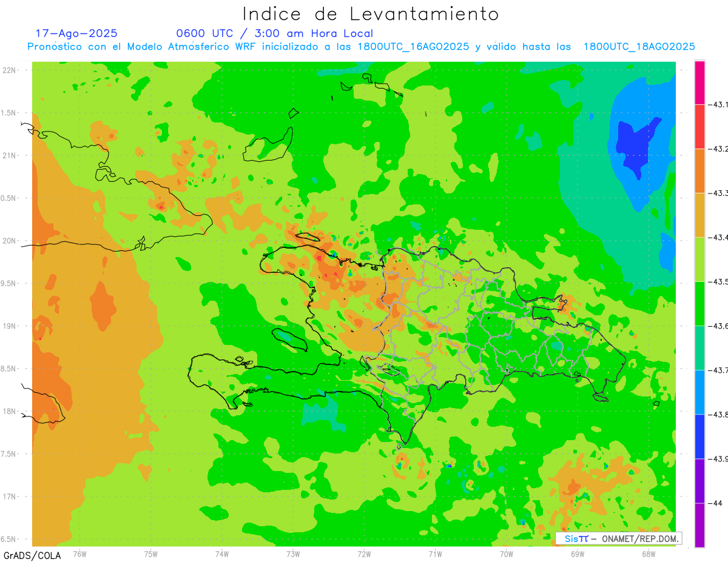728x562 pixels.
Task: Click the '0.5N' latitude label
Action: 9,198
